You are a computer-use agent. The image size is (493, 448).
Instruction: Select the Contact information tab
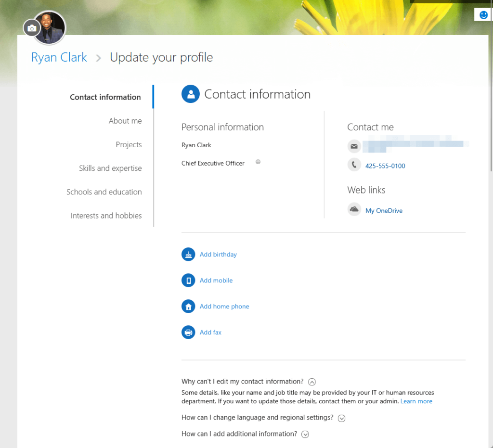tap(105, 97)
